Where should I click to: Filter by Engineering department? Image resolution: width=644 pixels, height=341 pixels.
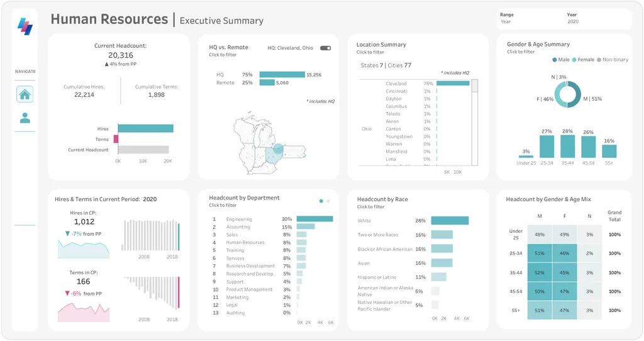tap(272, 219)
